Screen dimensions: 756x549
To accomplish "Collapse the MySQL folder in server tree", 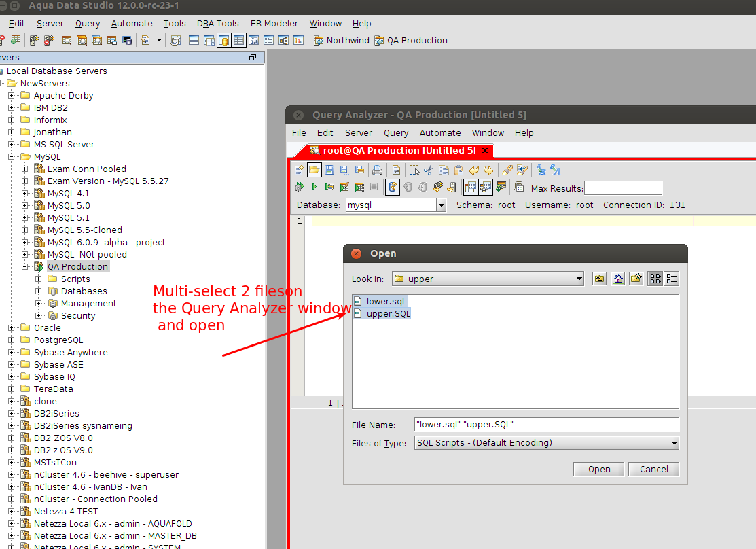I will click(x=11, y=157).
